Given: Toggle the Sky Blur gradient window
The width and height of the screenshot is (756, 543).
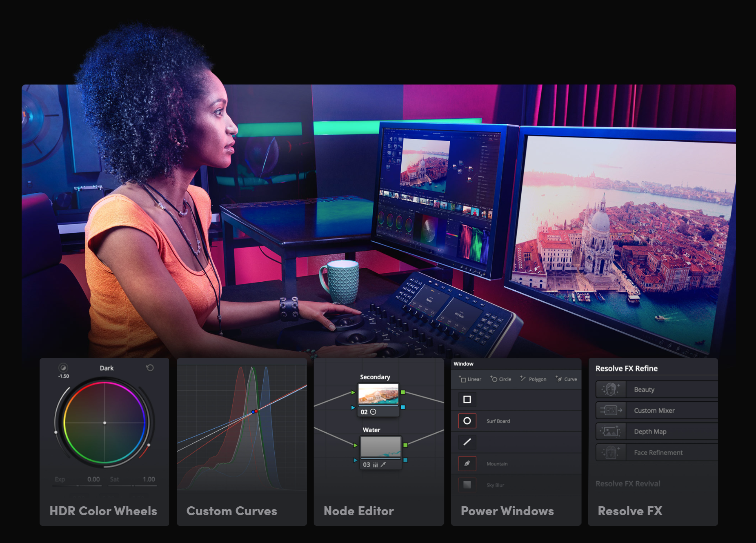Looking at the screenshot, I should [x=467, y=485].
